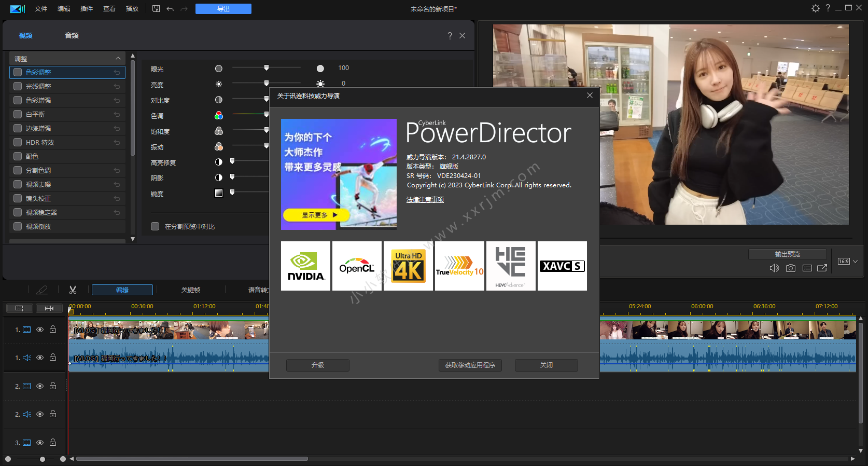Enable the 色彩增强 checkbox

18,101
